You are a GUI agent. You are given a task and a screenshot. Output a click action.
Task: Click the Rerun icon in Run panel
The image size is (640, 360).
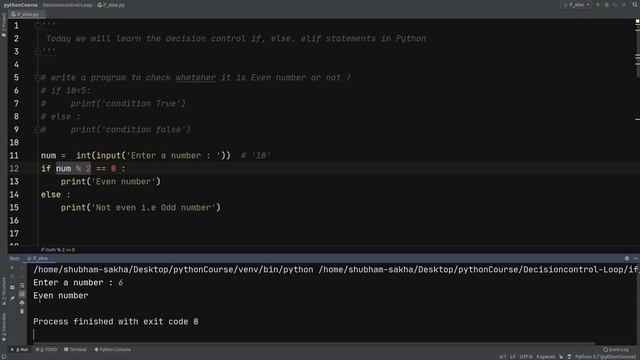click(x=12, y=268)
